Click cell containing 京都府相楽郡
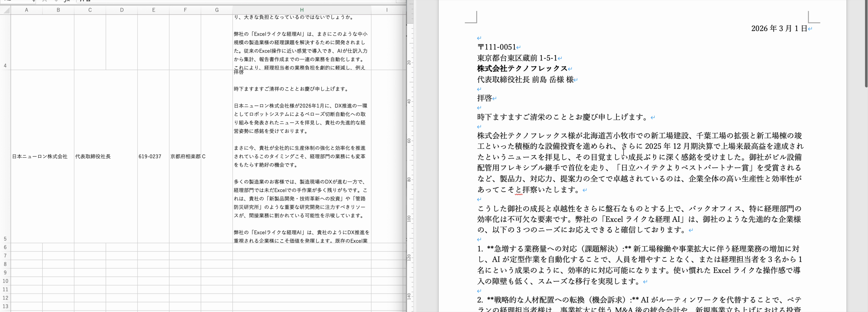This screenshot has height=312, width=868. pyautogui.click(x=185, y=156)
